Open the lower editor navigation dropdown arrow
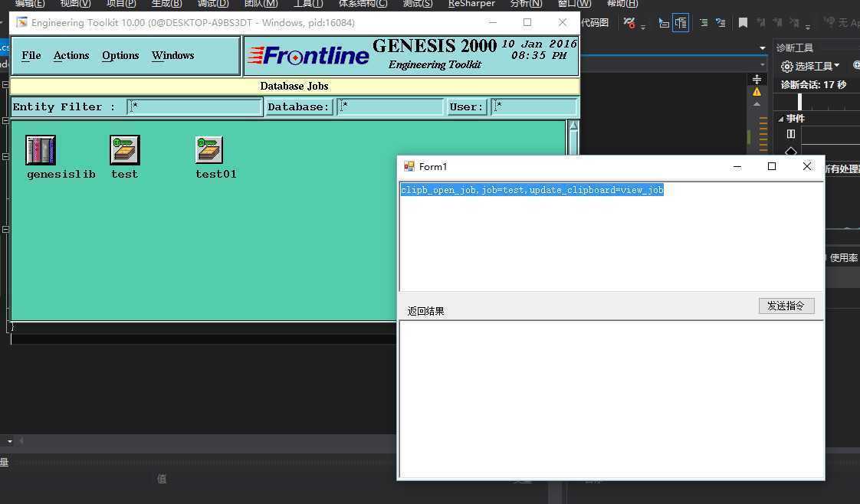 (763, 64)
